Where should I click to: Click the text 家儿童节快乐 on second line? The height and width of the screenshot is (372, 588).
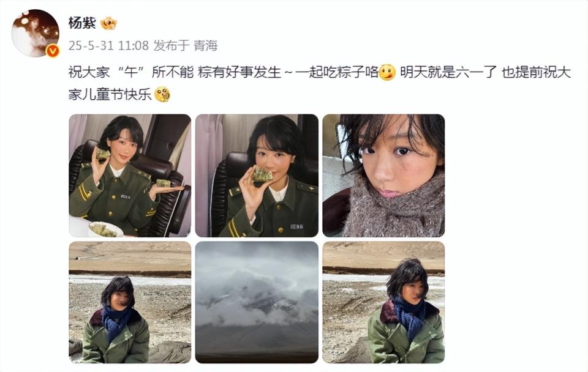[x=110, y=94]
